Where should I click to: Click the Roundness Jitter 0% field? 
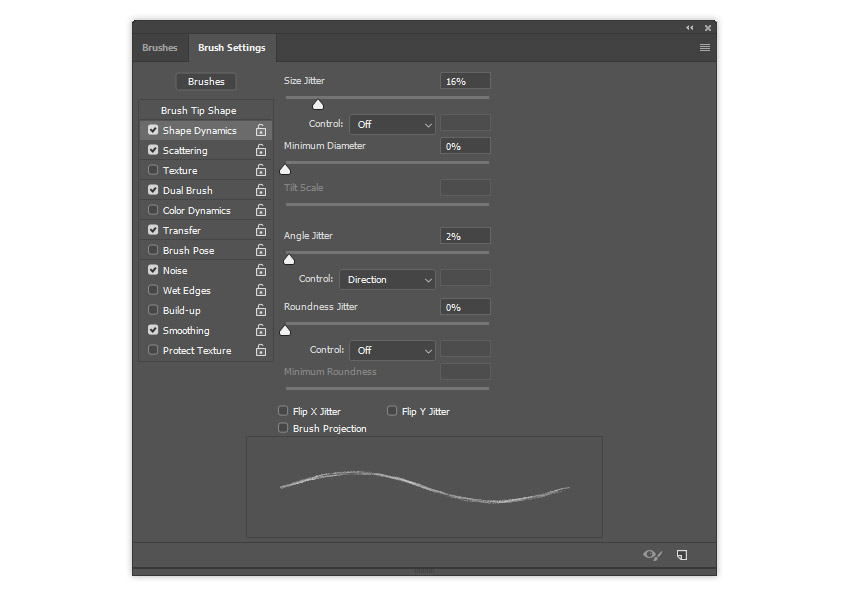point(465,307)
